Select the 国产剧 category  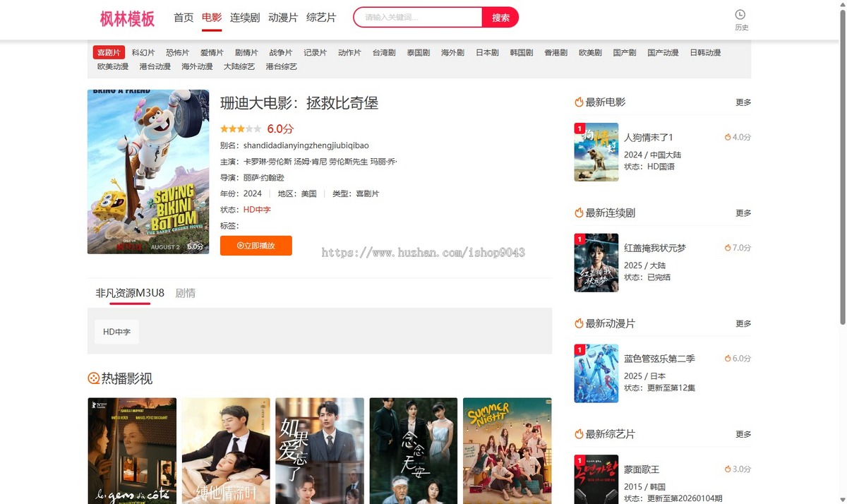[x=624, y=53]
